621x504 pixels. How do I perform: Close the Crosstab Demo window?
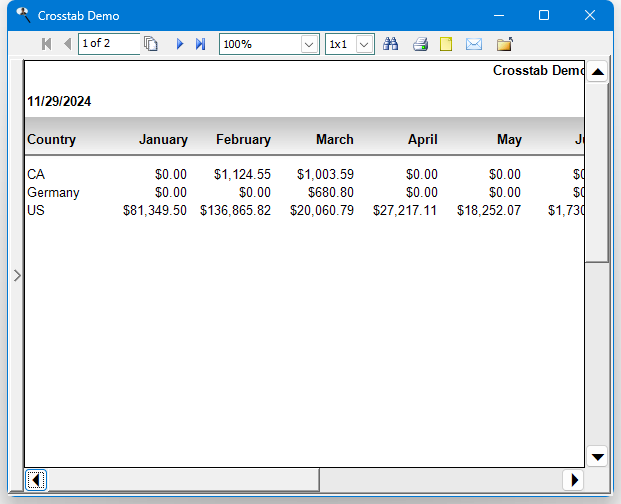point(590,15)
